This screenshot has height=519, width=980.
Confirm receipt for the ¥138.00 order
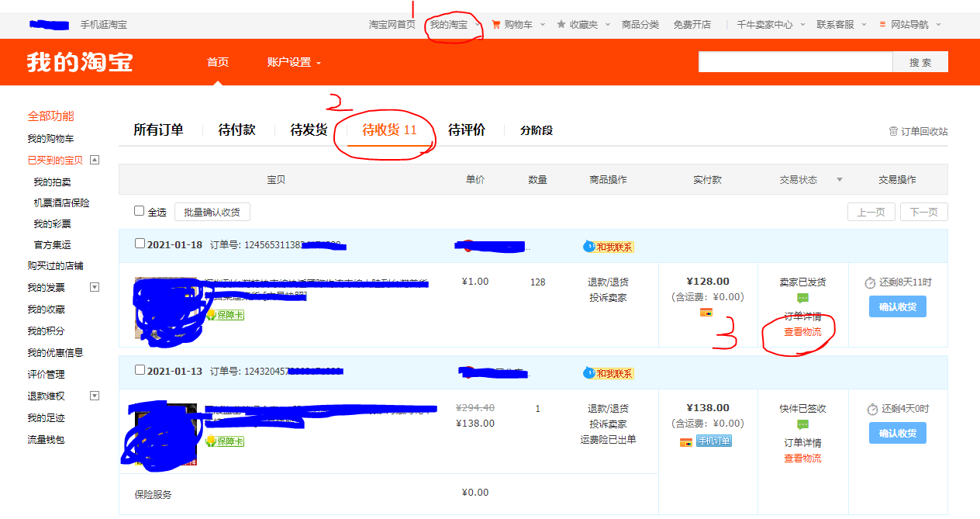point(897,433)
